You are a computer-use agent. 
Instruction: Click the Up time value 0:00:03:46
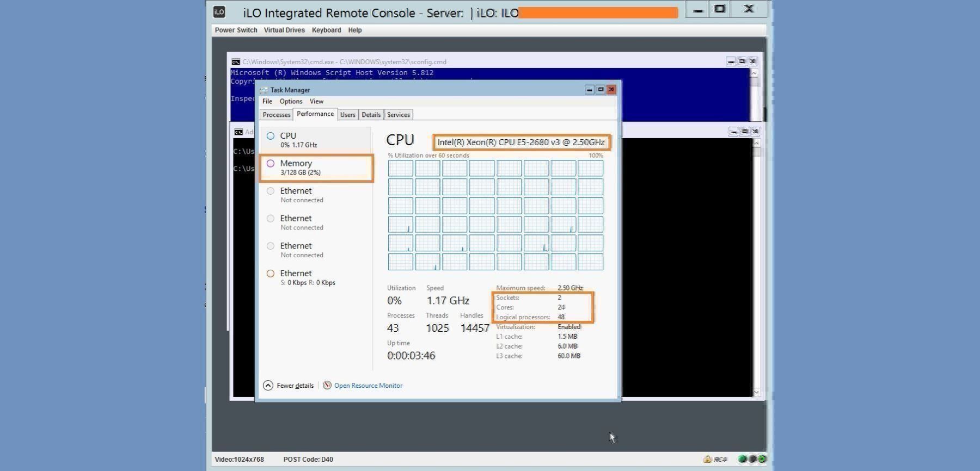[x=411, y=356]
